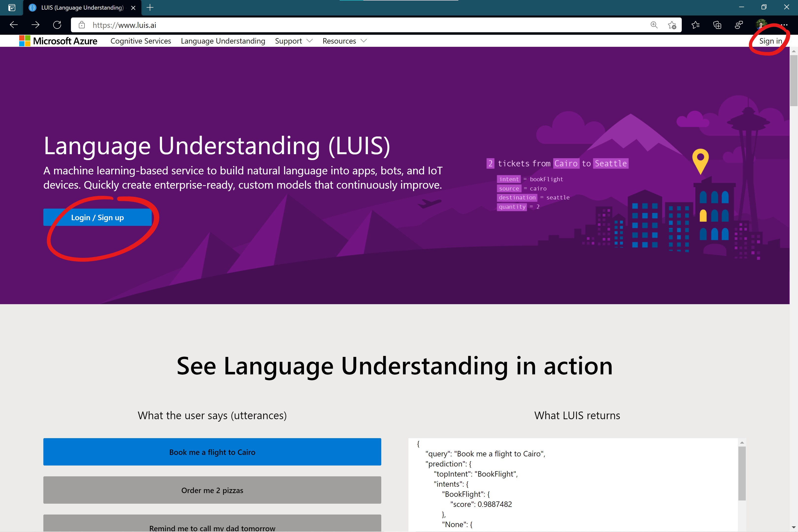Open Cognitive Services link
Viewport: 798px width, 532px height.
[x=141, y=41]
